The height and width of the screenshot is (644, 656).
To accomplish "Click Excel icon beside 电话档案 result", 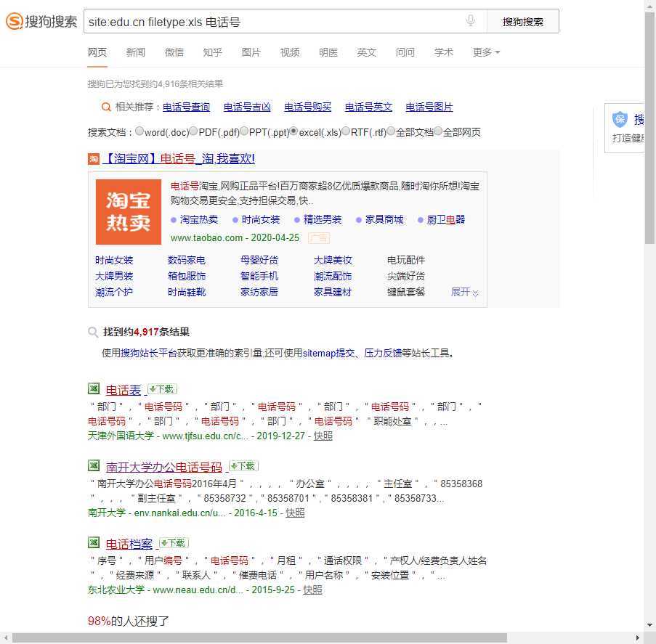I will tap(94, 542).
